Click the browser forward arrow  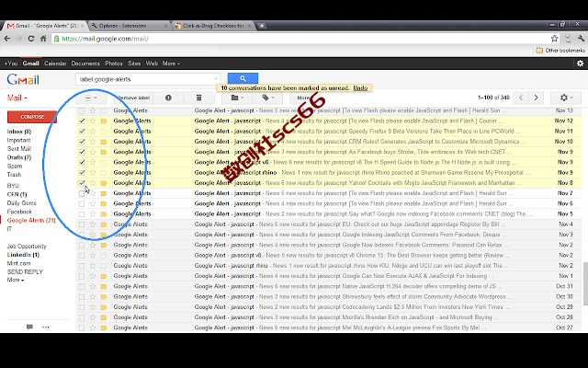pyautogui.click(x=18, y=39)
